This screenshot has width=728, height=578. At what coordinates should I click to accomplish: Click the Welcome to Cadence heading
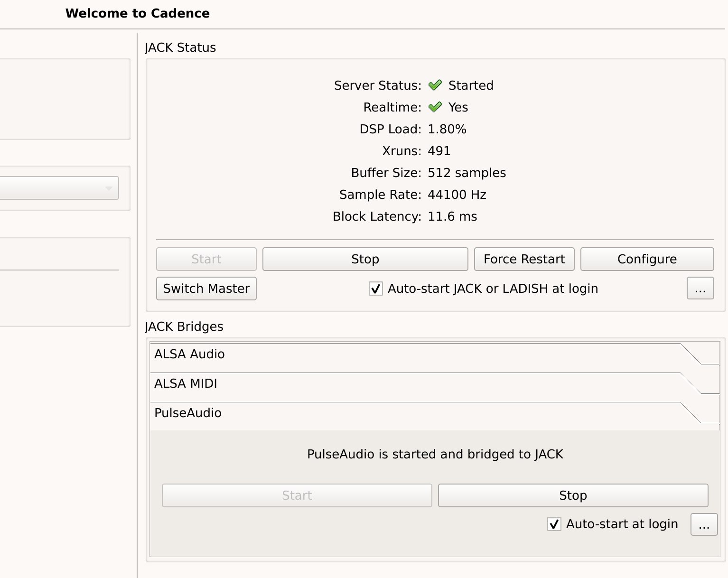[138, 13]
